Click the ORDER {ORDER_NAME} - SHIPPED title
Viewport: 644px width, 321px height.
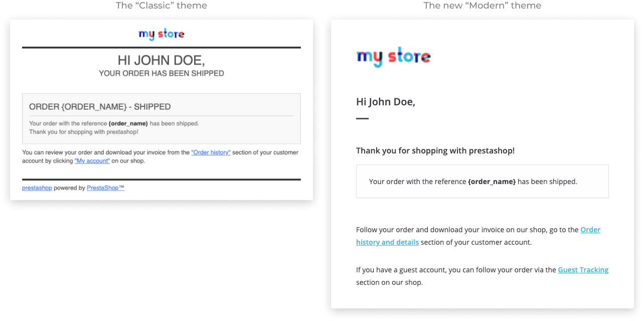tap(100, 107)
